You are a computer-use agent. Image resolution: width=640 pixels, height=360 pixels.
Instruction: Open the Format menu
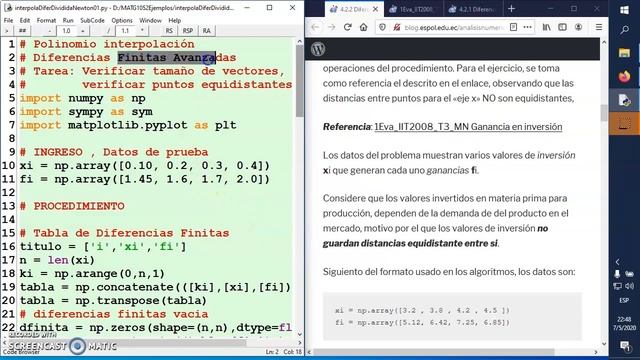pyautogui.click(x=46, y=20)
